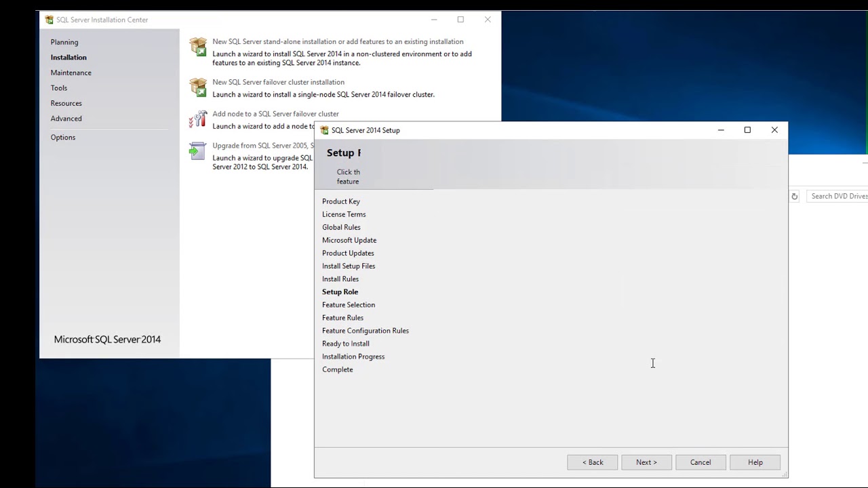Image resolution: width=868 pixels, height=488 pixels.
Task: Click the Feature Configuration Rules step
Action: (366, 331)
